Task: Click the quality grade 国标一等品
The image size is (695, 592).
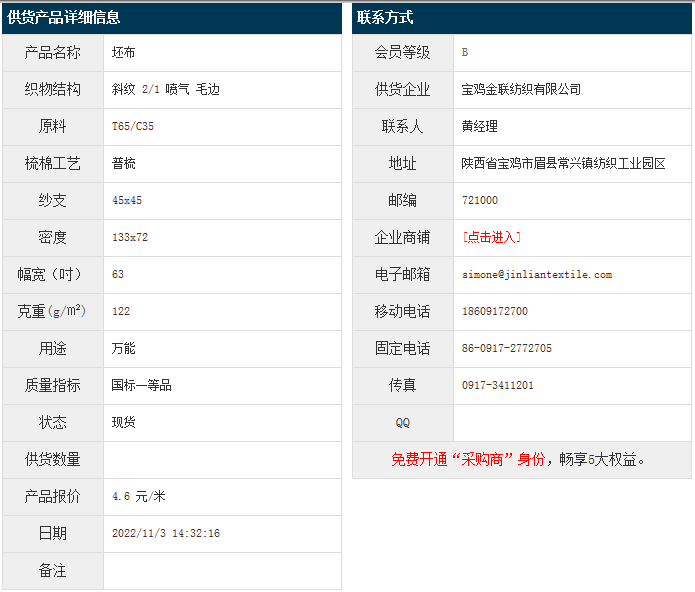Action: 141,385
